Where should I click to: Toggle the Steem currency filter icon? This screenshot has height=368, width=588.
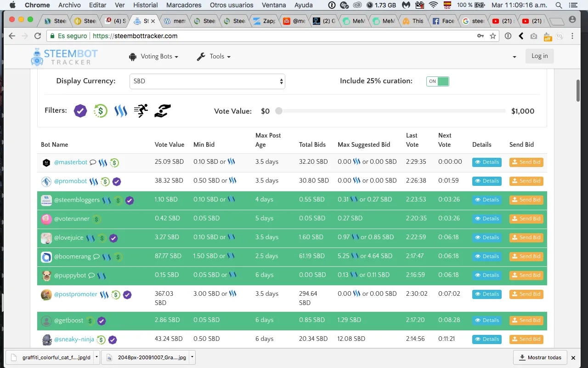[x=121, y=111]
